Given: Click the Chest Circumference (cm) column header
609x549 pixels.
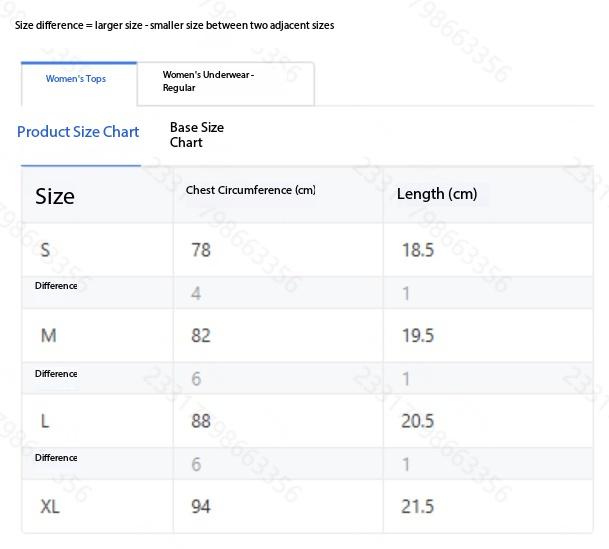Looking at the screenshot, I should [250, 190].
